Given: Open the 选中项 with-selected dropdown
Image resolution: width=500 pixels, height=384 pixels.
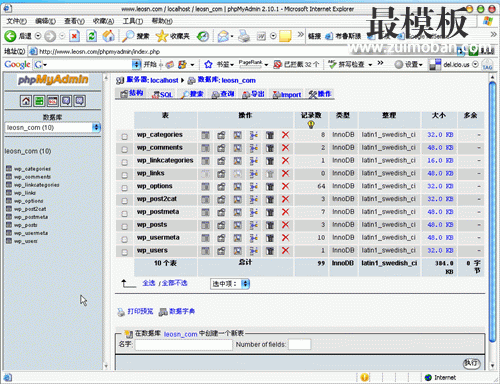Looking at the screenshot, I should pos(230,284).
